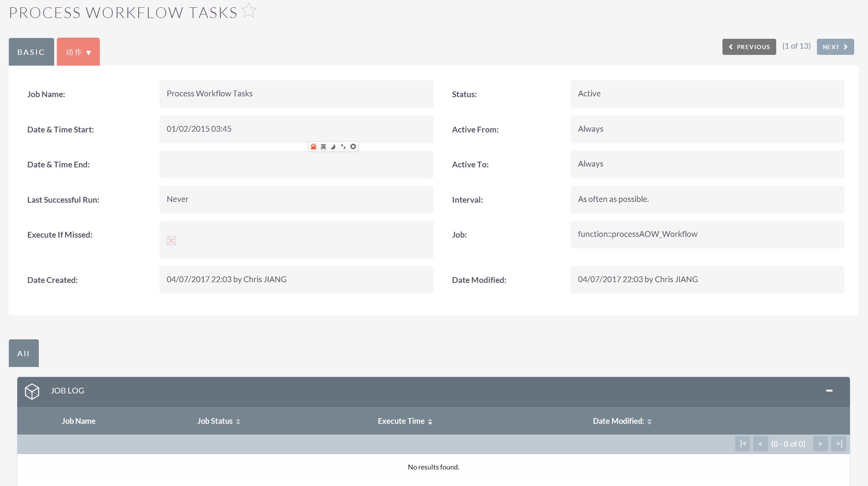
Task: Click the empty Date & Time End field
Action: click(x=296, y=164)
